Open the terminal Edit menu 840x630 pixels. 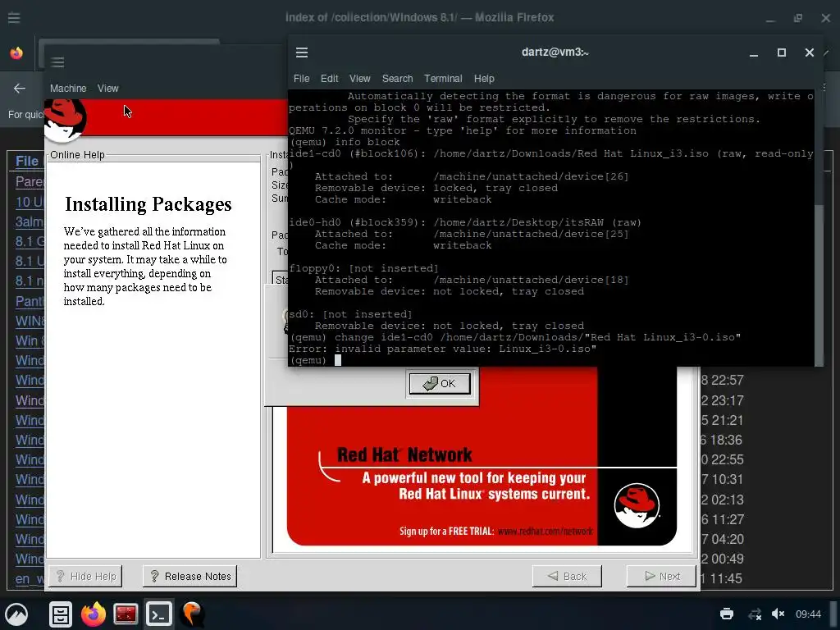pyautogui.click(x=329, y=79)
